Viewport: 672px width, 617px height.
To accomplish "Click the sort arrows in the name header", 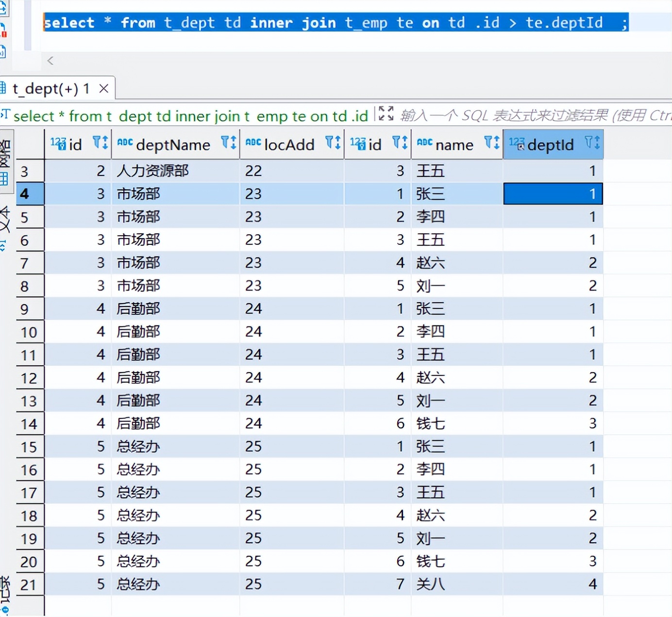I will pos(496,142).
